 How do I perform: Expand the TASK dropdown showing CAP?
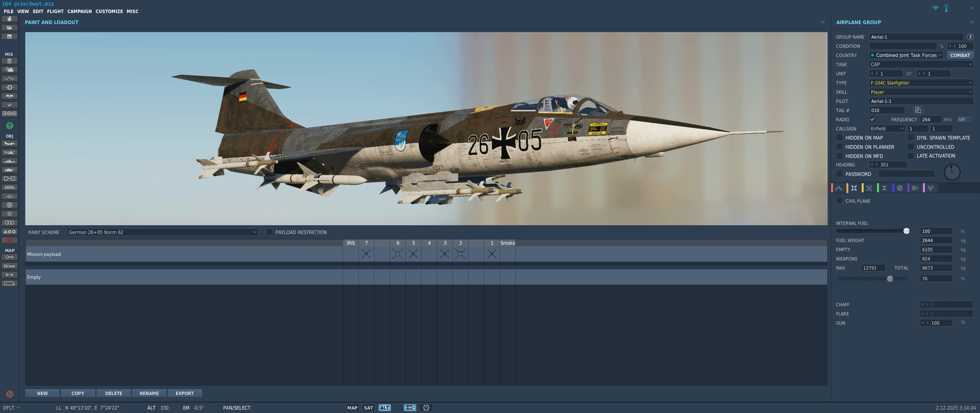coord(921,64)
